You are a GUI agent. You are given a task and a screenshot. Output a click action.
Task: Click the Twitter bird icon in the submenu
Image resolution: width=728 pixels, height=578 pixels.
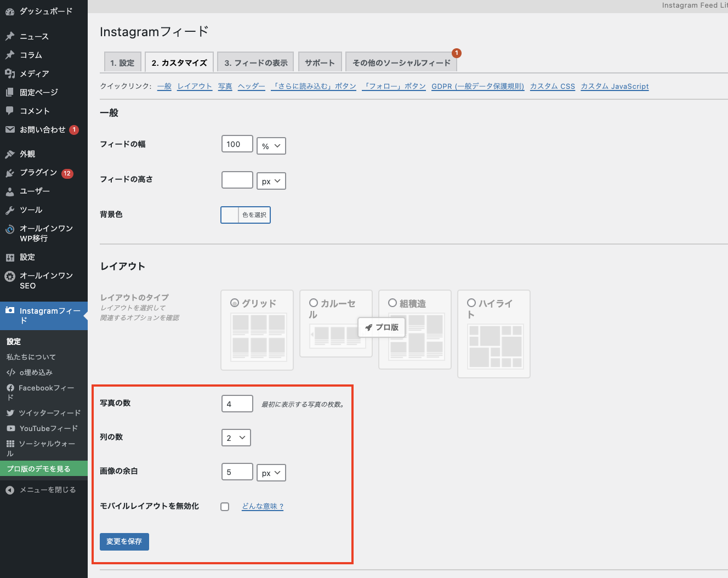point(10,413)
